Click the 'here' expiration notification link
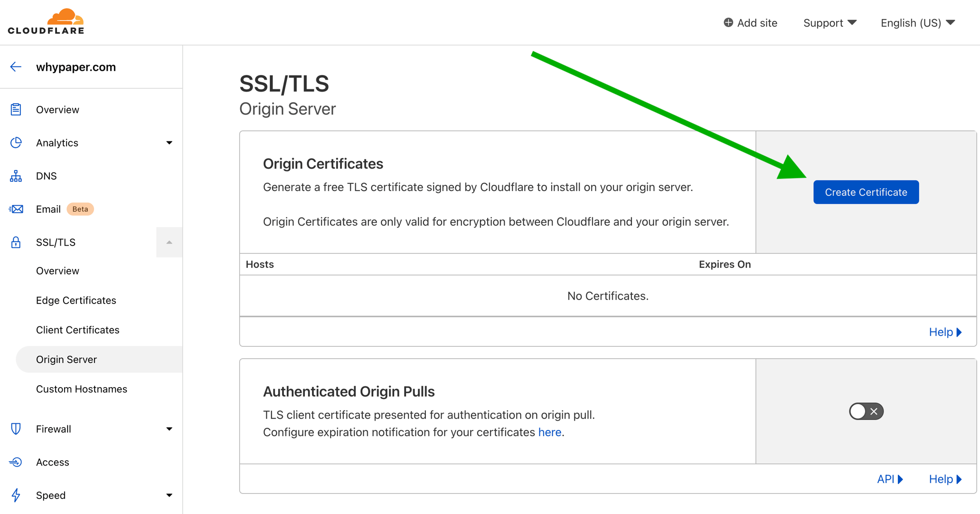Screen dimensions: 980x514 tap(549, 432)
